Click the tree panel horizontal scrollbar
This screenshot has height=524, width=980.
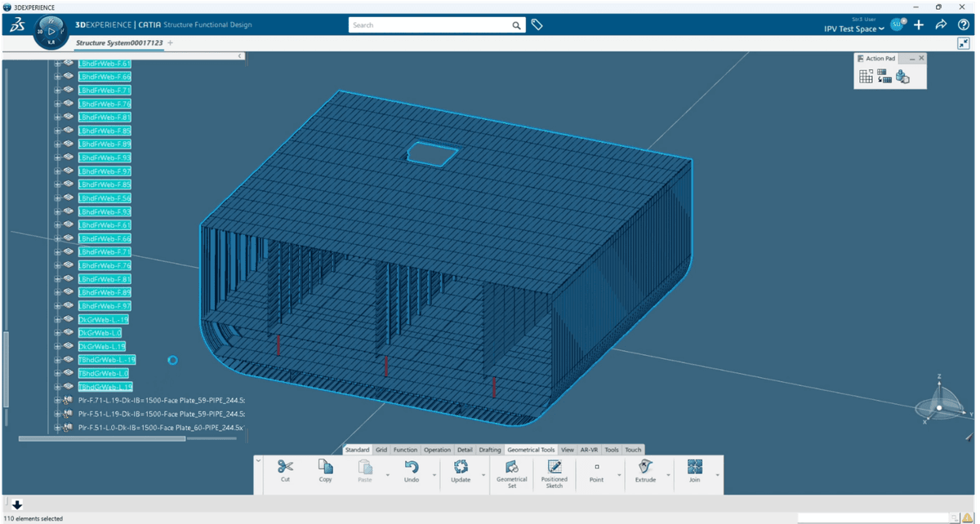click(102, 438)
